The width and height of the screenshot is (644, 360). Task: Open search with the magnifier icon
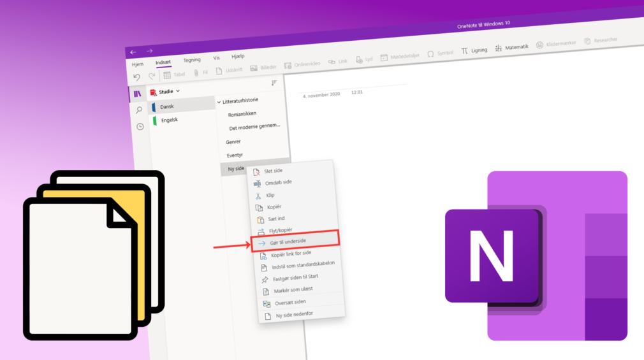[139, 110]
